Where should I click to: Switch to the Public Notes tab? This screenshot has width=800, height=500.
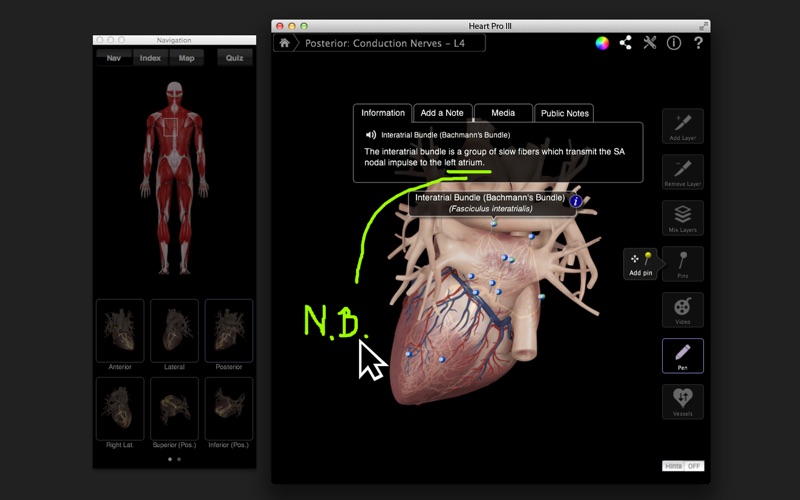[565, 113]
